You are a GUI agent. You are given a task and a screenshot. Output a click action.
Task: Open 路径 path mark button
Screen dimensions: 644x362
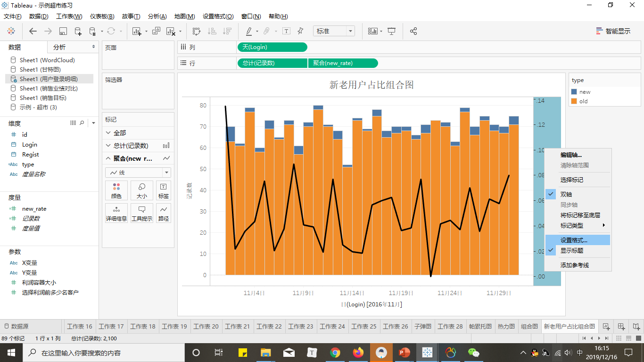[164, 213]
